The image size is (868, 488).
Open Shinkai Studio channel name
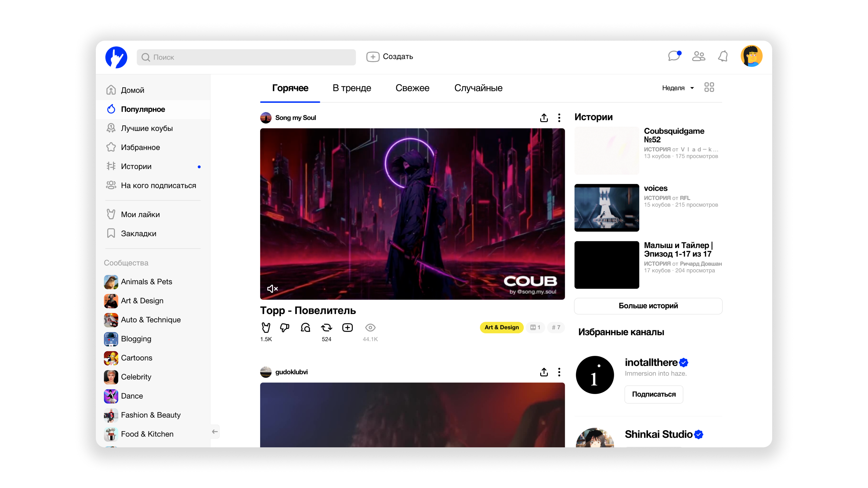(658, 434)
